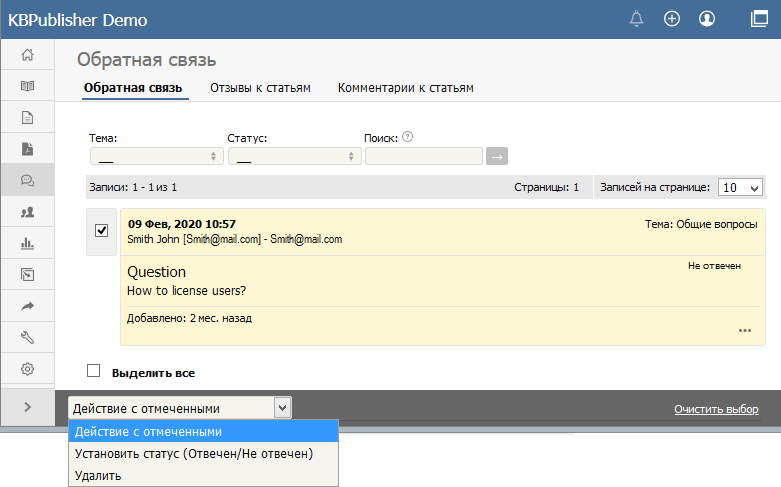Viewport: 781px width, 487px height.
Task: Uncheck the Smith John feedback entry checkbox
Action: tap(101, 231)
